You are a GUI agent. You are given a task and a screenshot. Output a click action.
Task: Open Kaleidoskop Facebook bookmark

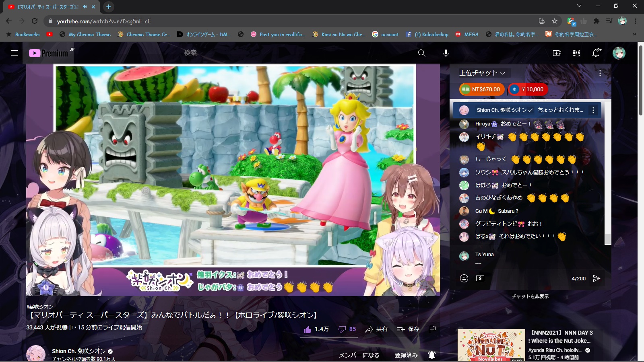pyautogui.click(x=427, y=35)
